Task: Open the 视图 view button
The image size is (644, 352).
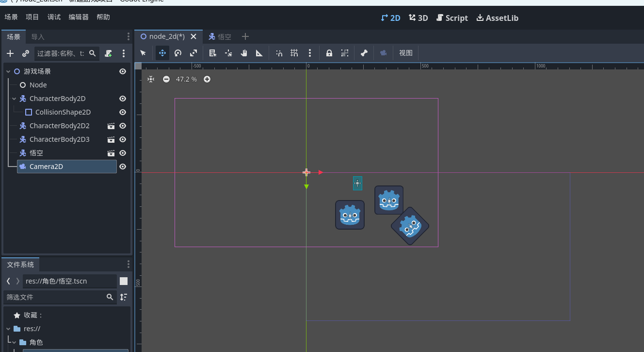Action: tap(406, 53)
